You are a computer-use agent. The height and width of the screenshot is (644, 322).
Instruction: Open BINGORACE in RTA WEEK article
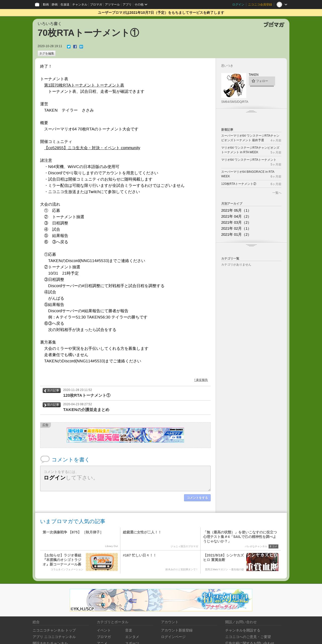pyautogui.click(x=248, y=174)
